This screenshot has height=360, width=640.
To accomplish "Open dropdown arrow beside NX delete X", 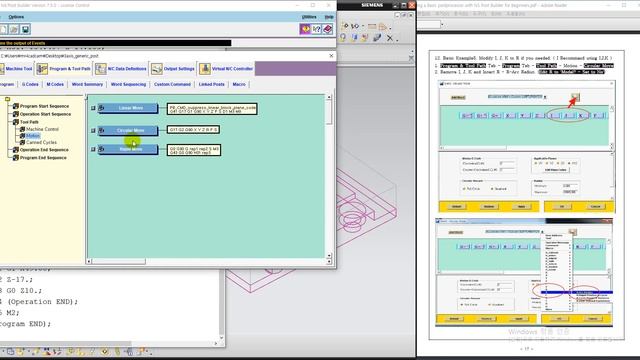I will pyautogui.click(x=397, y=40).
